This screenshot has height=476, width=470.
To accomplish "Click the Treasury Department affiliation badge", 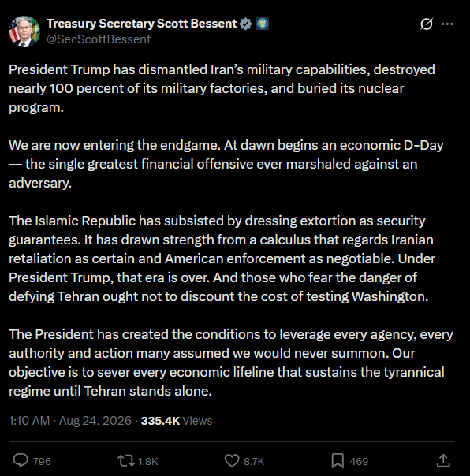I will pos(263,24).
